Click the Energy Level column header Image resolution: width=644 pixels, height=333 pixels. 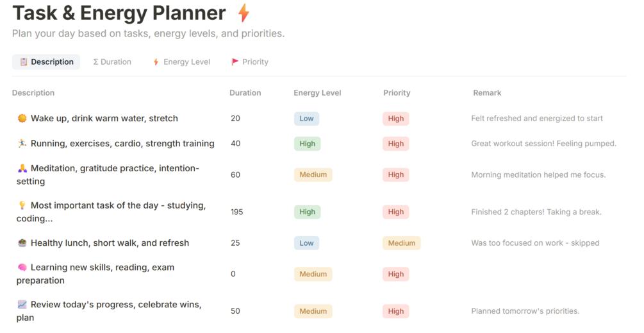click(317, 93)
